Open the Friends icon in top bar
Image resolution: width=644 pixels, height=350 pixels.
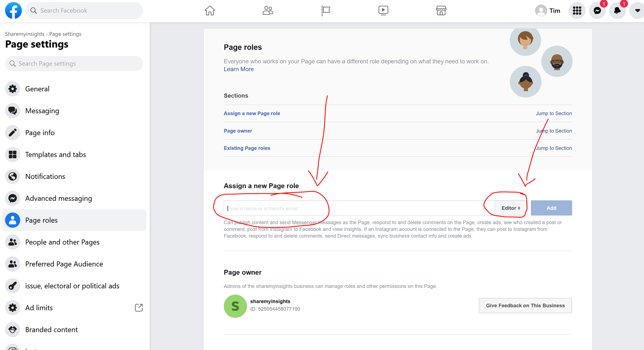coord(268,10)
